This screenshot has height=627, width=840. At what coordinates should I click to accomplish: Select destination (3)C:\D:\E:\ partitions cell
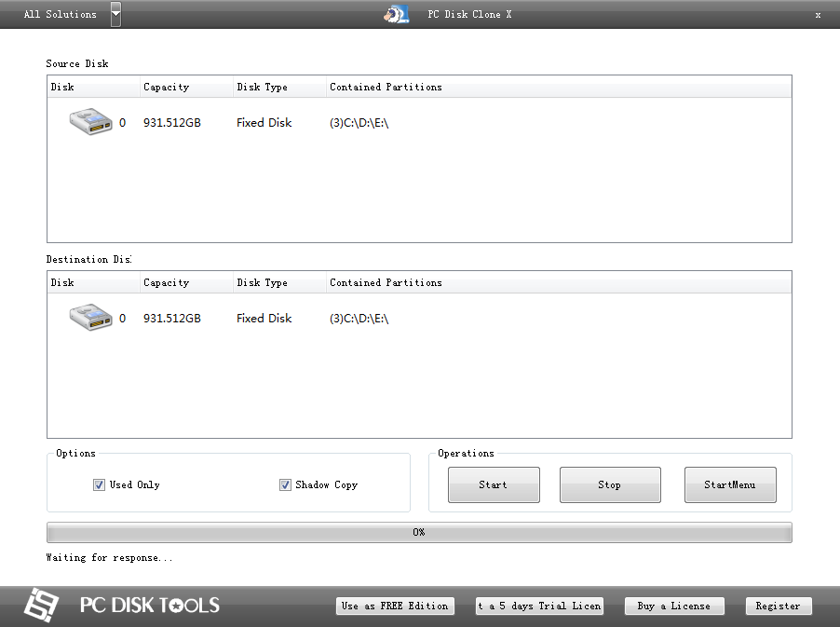click(x=359, y=319)
